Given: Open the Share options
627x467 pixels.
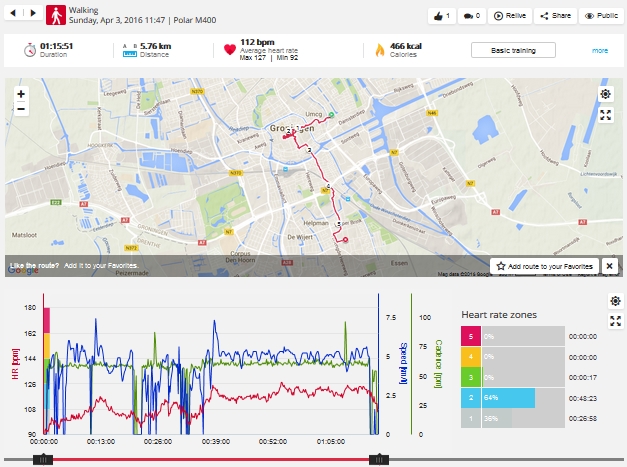Looking at the screenshot, I should click(x=555, y=16).
